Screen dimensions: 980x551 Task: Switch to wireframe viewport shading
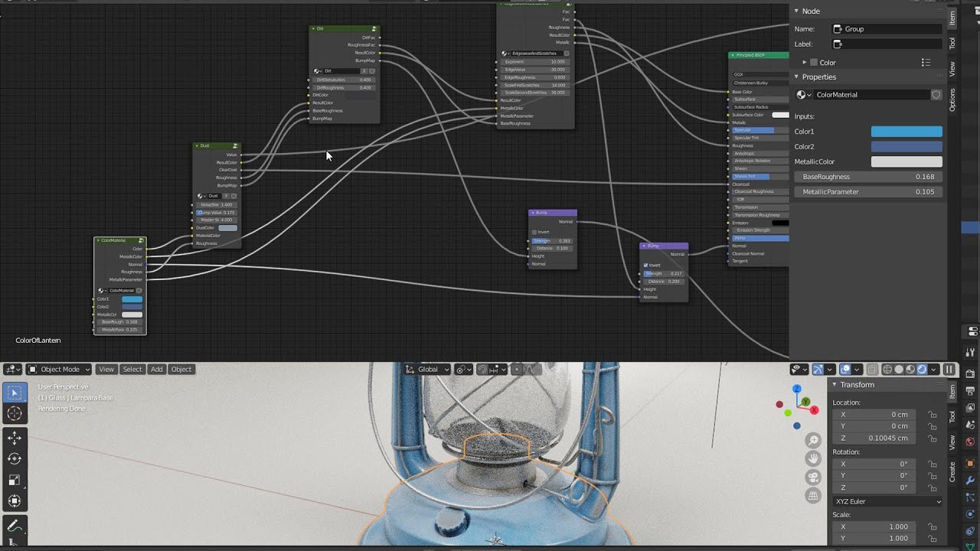click(x=887, y=370)
